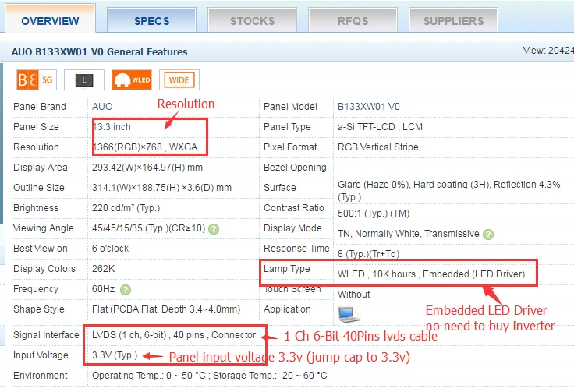Click the WIDE aspect icon
The height and width of the screenshot is (392, 574).
click(179, 79)
